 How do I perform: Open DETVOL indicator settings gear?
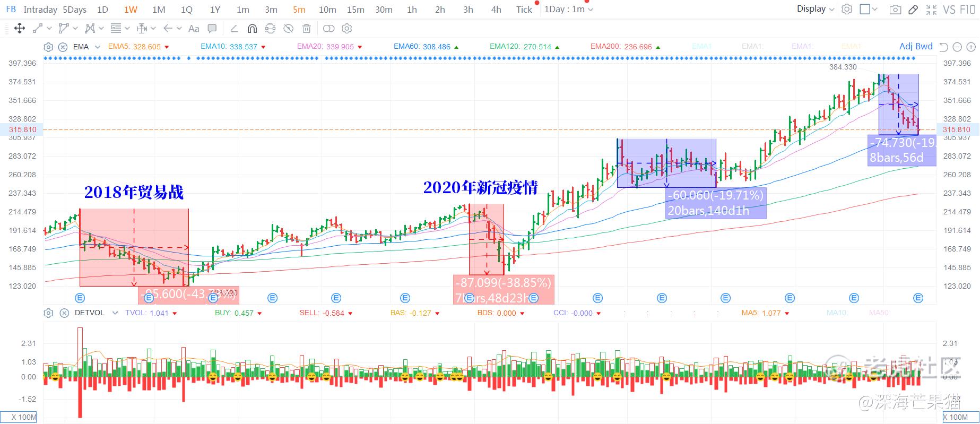[x=48, y=313]
